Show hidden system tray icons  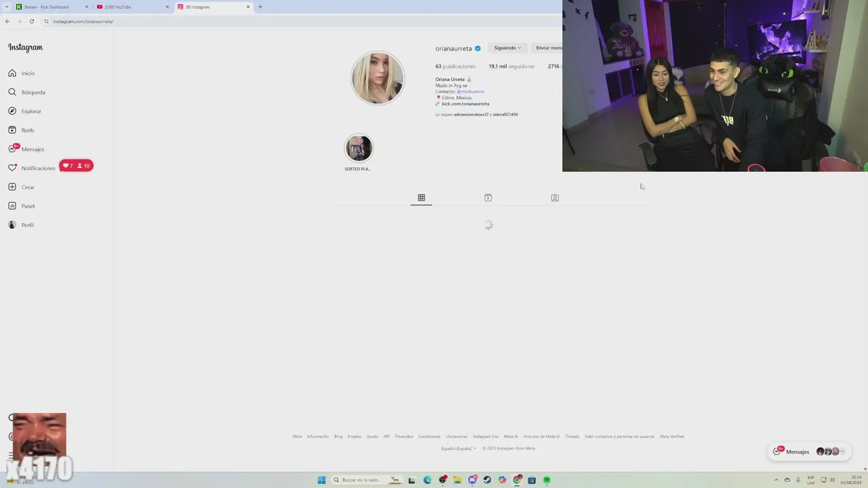(776, 480)
